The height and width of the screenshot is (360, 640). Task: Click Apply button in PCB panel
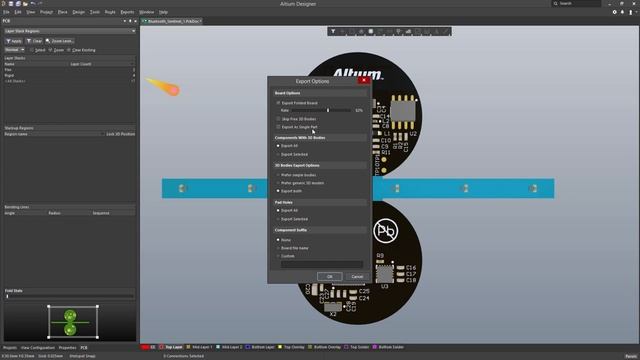(13, 41)
